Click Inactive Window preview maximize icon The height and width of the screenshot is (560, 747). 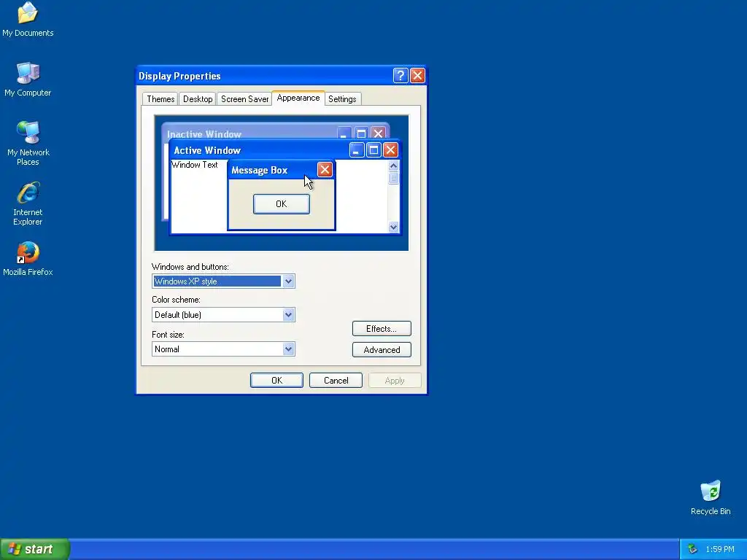361,133
